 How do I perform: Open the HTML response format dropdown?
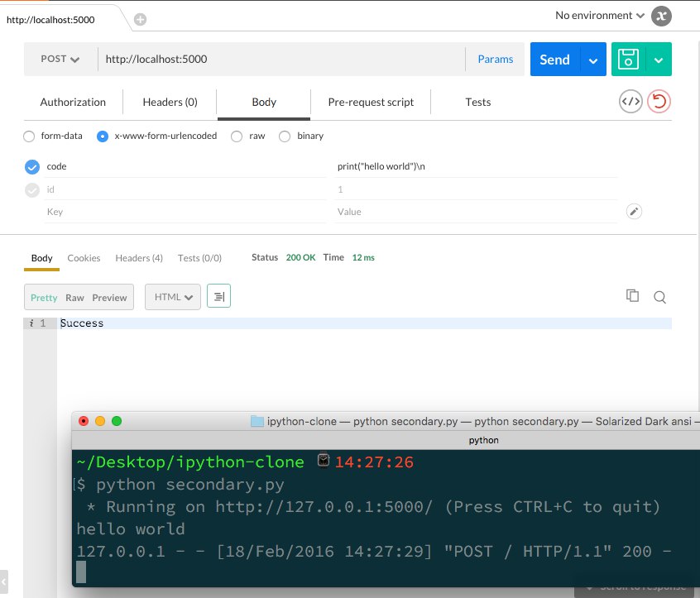coord(173,297)
